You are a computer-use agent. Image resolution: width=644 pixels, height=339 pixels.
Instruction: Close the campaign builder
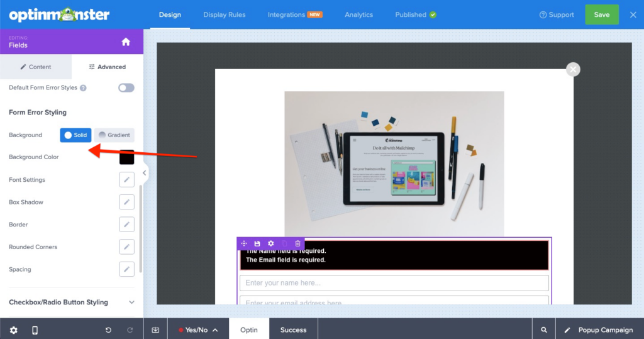pyautogui.click(x=633, y=15)
